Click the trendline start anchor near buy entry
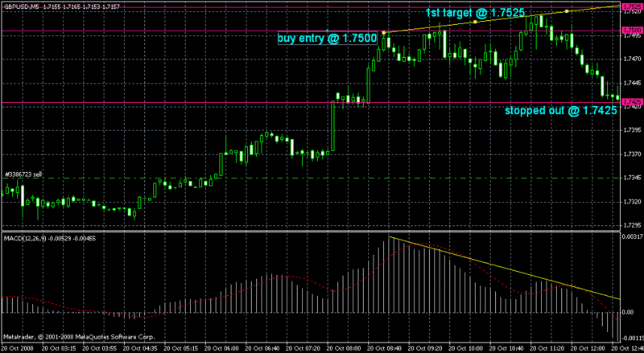The image size is (644, 353). click(385, 32)
